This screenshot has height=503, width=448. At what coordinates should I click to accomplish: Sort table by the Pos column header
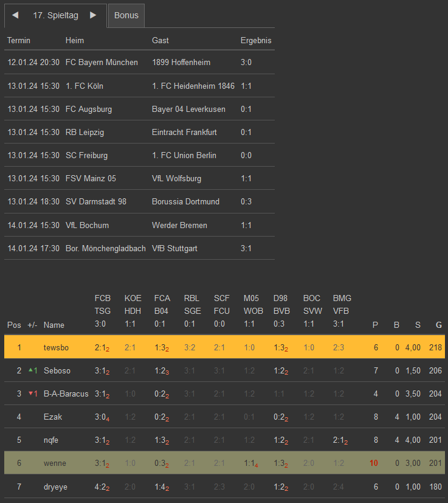[14, 325]
